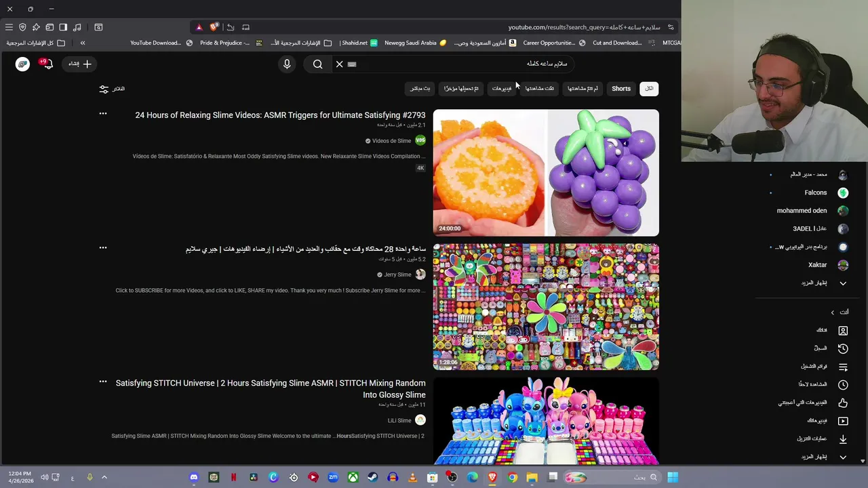
Task: Open more options for STITCH Universe video
Action: point(103,382)
